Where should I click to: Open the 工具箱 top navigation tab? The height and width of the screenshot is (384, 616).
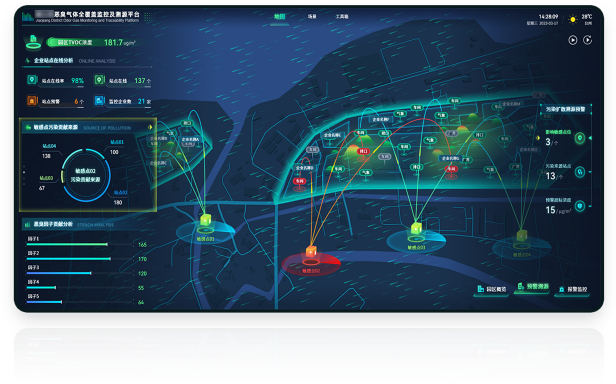[x=342, y=17]
